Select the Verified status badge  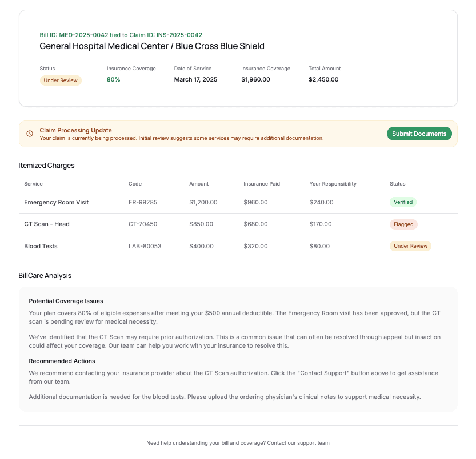[403, 202]
